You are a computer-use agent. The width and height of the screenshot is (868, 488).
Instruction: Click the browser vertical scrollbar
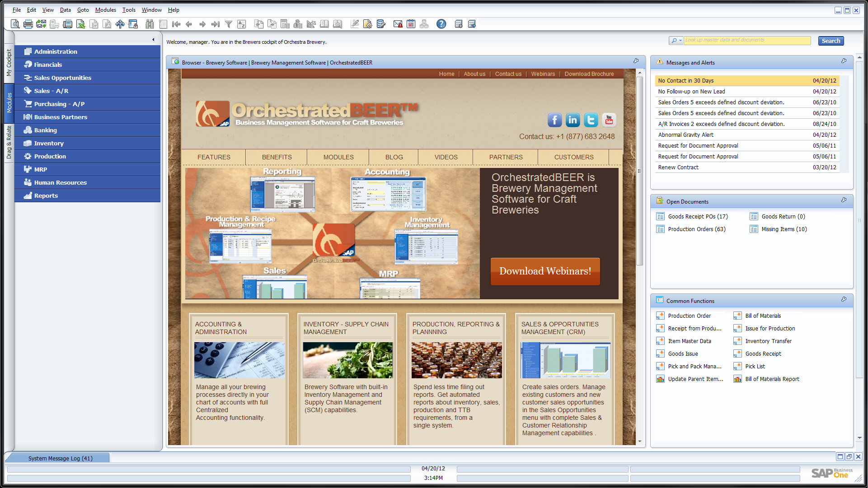(x=639, y=172)
